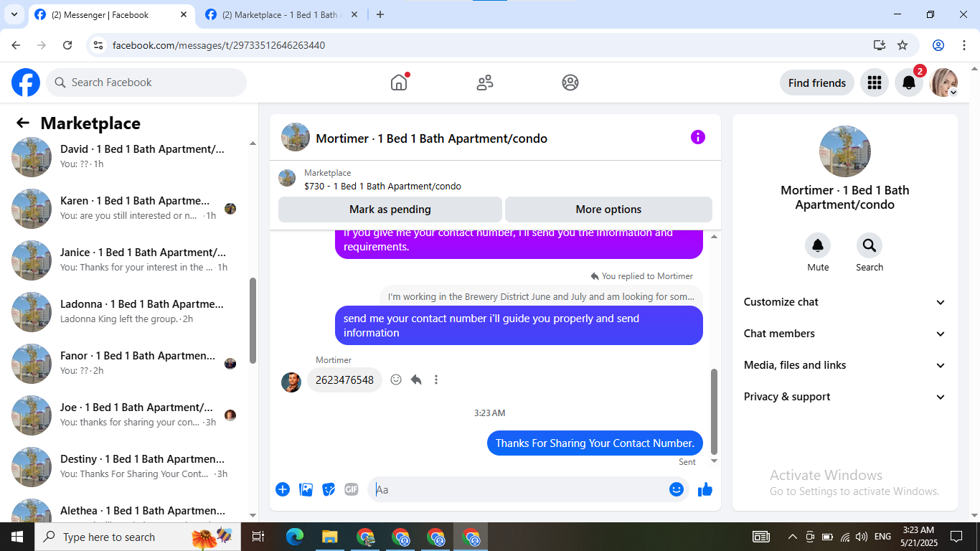
Task: View site information icon in address bar
Action: pos(99,45)
